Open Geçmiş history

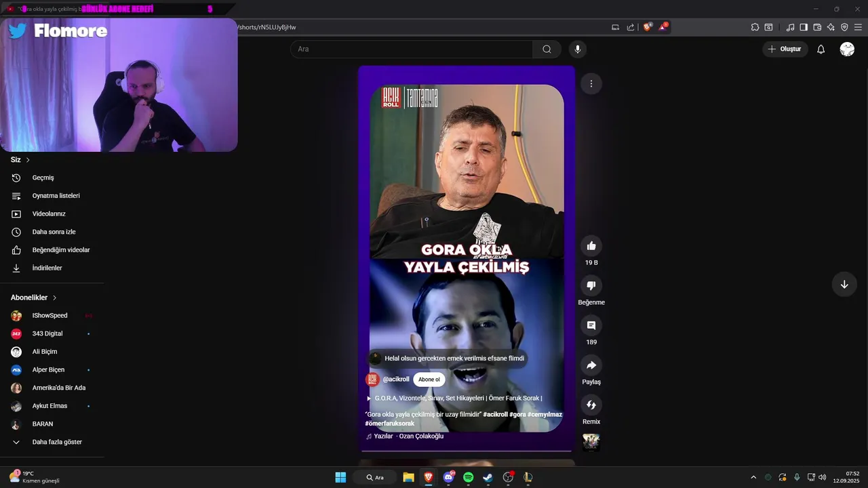coord(52,178)
